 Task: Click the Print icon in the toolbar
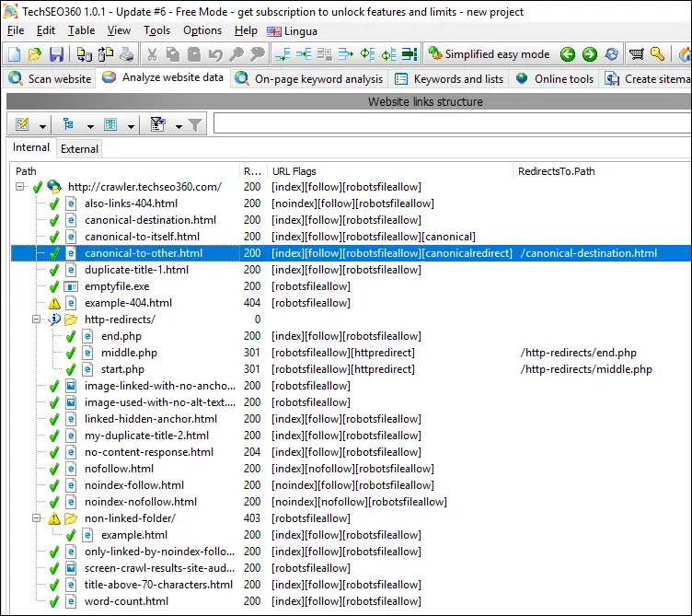pos(126,54)
